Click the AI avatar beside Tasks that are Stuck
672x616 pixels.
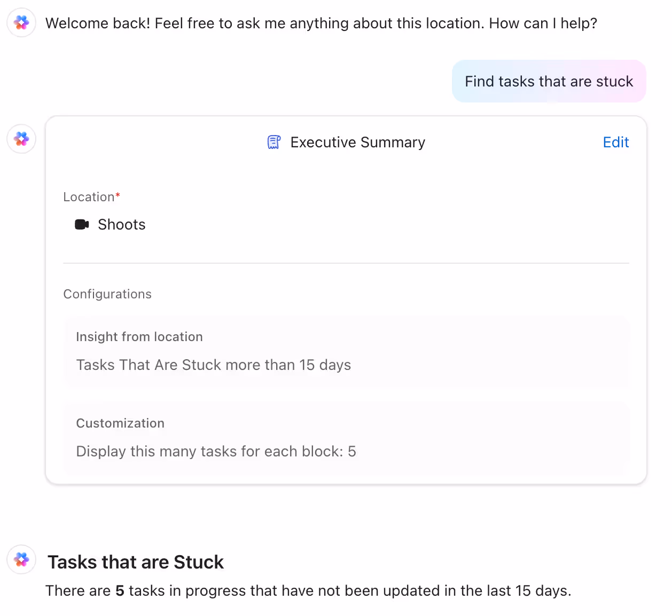[x=21, y=559]
